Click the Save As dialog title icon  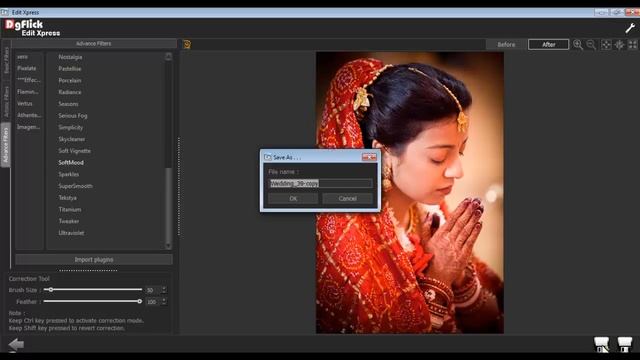click(x=268, y=157)
